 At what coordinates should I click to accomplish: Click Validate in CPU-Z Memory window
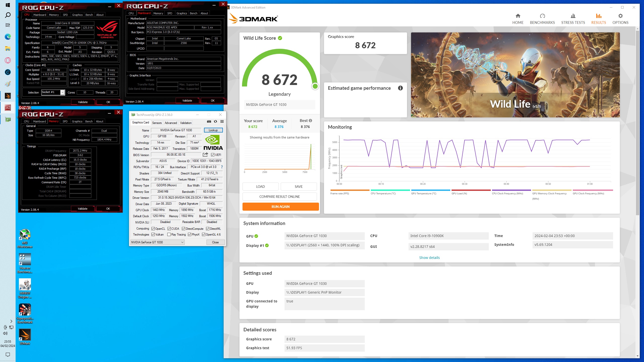pos(83,209)
